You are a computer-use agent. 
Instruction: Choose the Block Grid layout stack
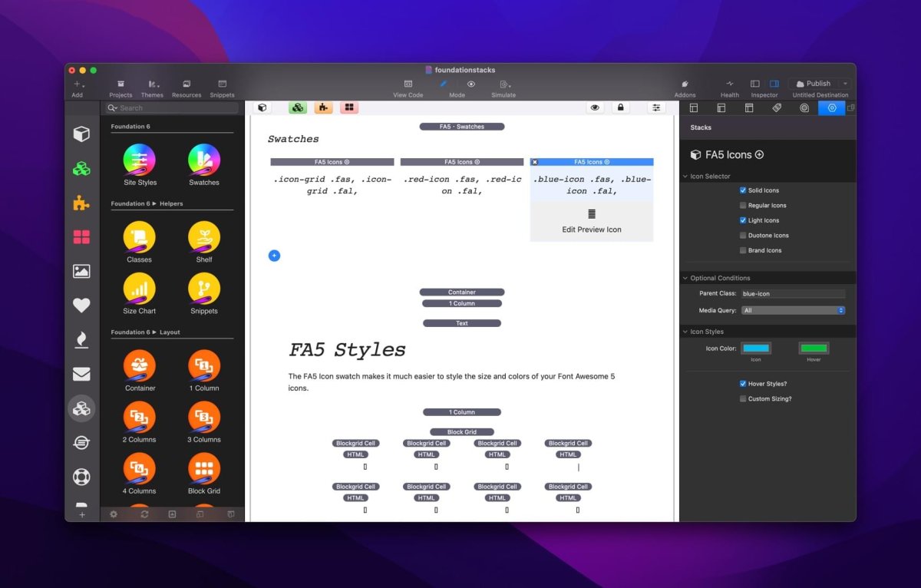pyautogui.click(x=204, y=468)
